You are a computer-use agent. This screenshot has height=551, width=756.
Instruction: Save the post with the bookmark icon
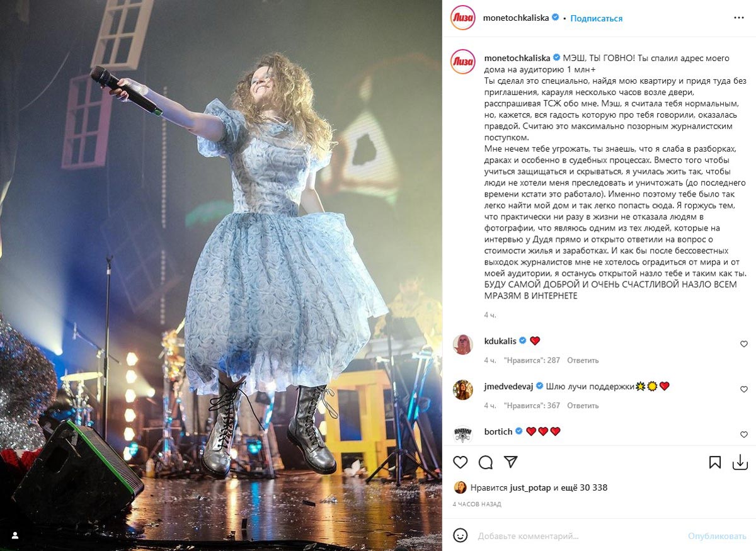pyautogui.click(x=715, y=462)
